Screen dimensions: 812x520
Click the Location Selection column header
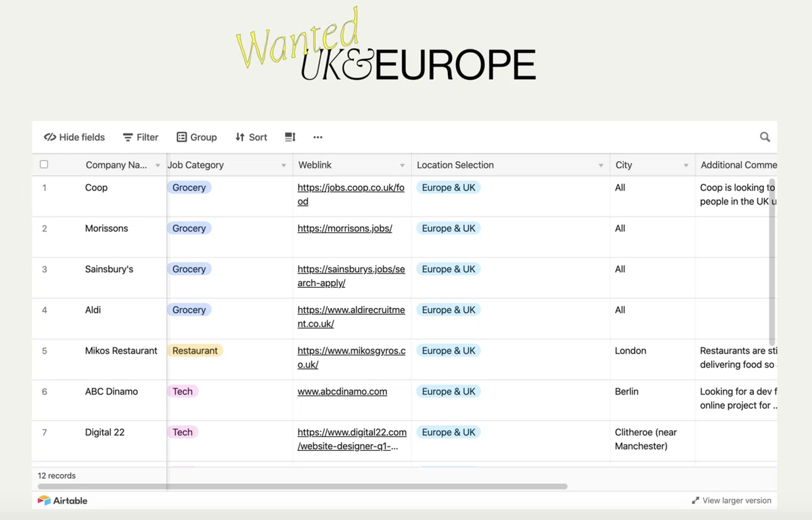[510, 165]
